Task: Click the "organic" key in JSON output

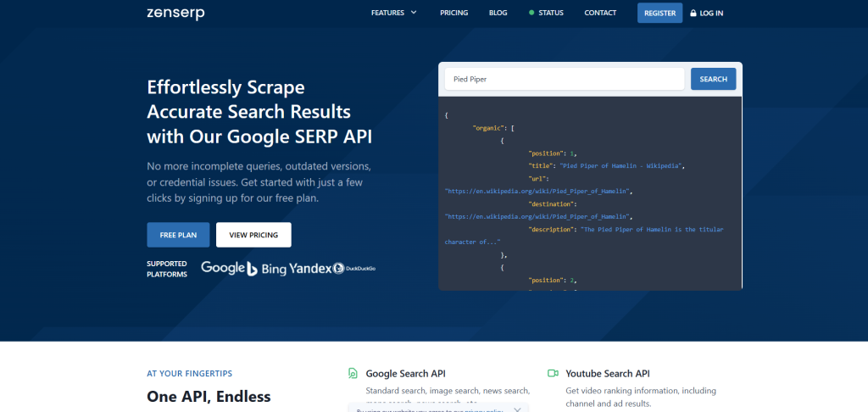Action: click(x=488, y=128)
